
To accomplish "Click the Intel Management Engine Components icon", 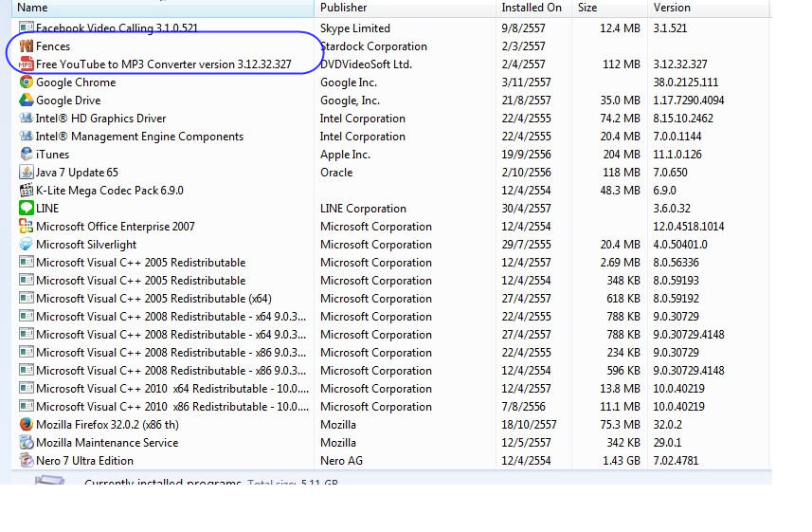I will pyautogui.click(x=27, y=137).
